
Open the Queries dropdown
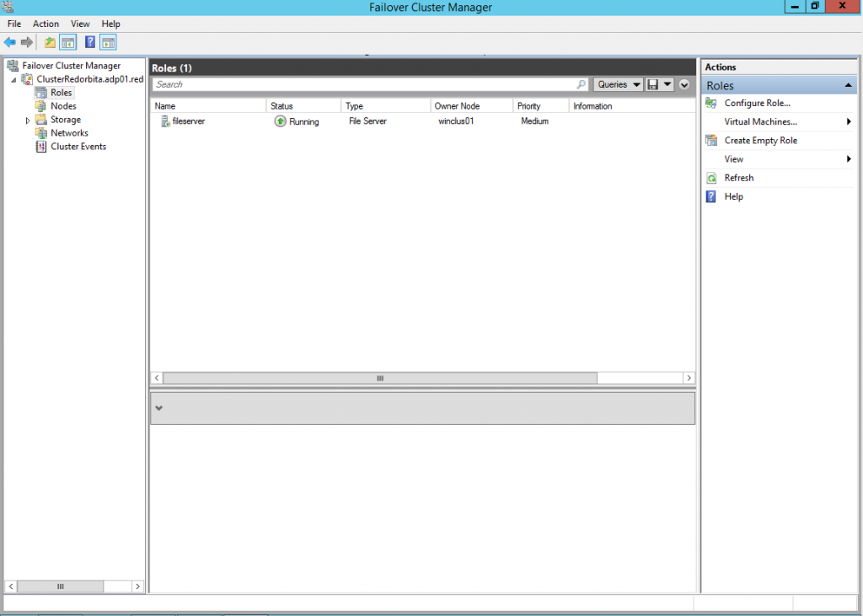point(618,84)
